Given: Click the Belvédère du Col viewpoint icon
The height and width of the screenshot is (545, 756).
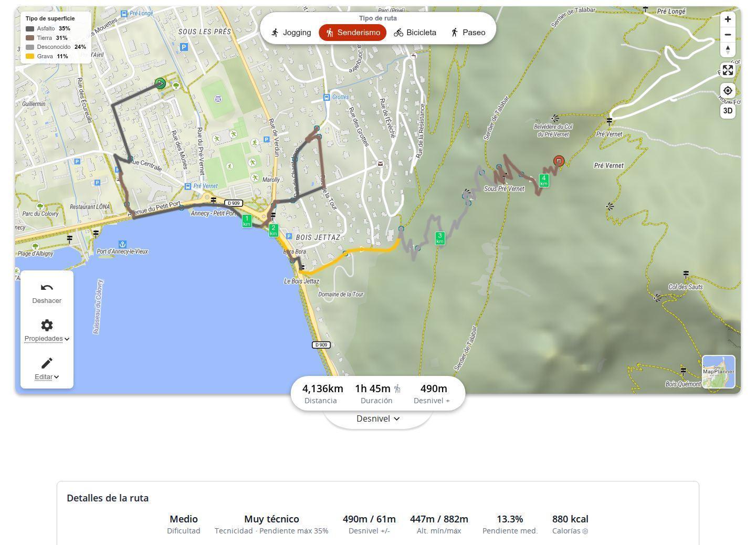Looking at the screenshot, I should click(554, 118).
